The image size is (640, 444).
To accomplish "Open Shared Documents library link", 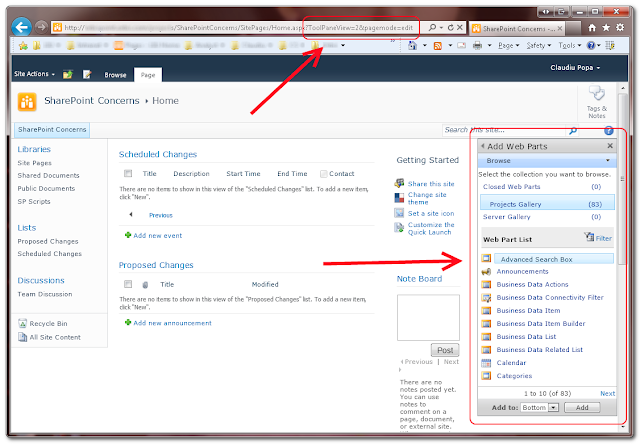I will [x=49, y=175].
